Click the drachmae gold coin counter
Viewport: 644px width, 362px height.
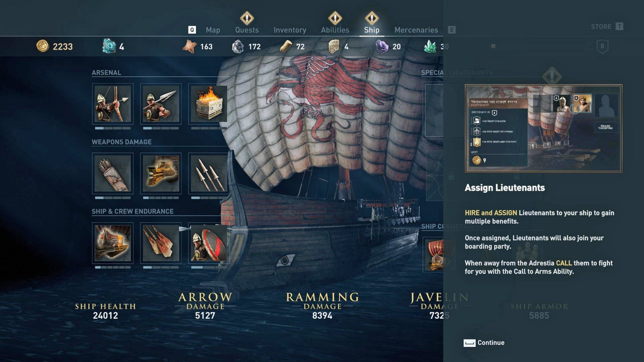pyautogui.click(x=55, y=46)
